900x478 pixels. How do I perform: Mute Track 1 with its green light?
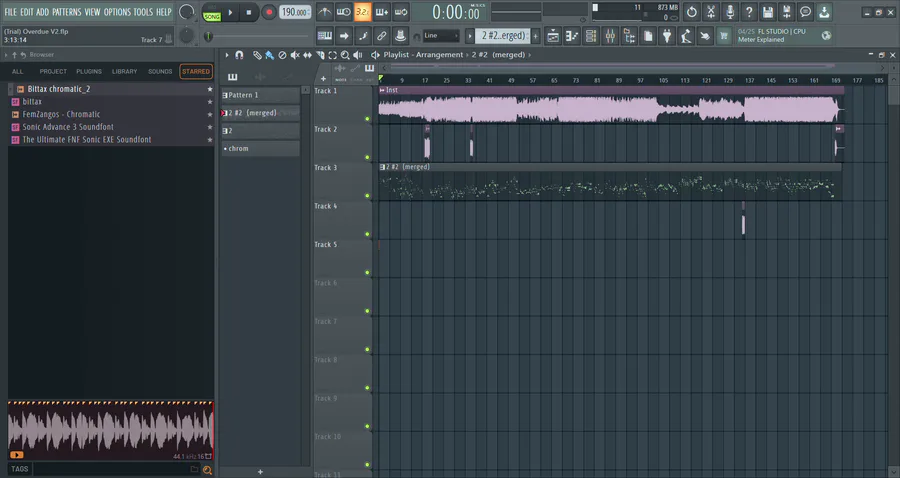coord(367,119)
